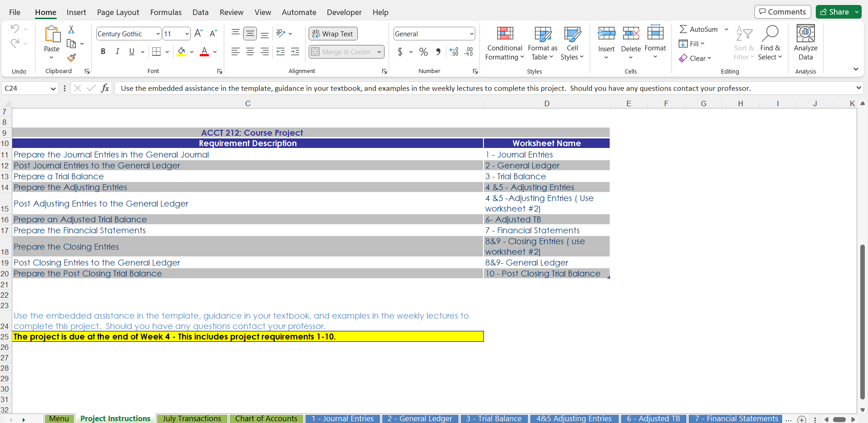Switch to the Insert ribbon tab
The image size is (868, 423).
pos(76,12)
